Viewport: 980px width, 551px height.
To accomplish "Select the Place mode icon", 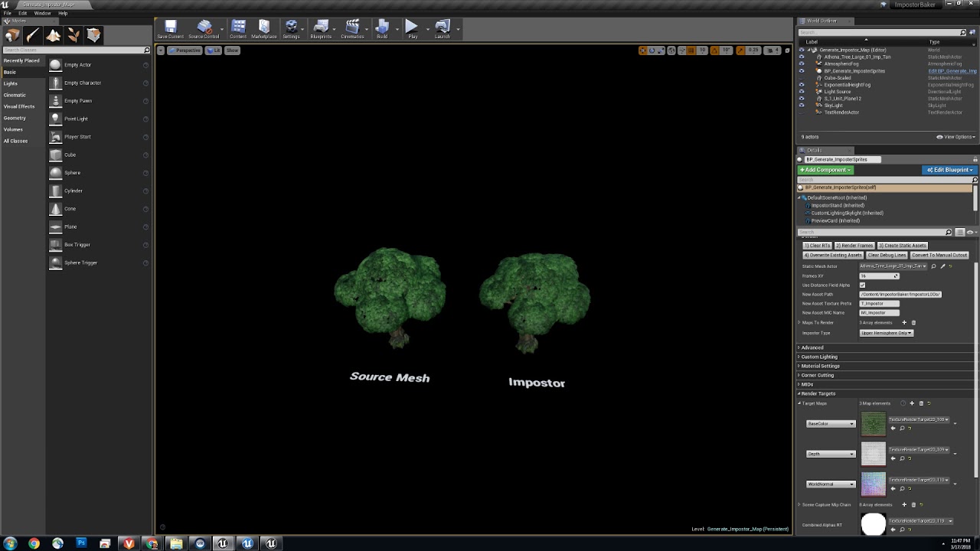I will 12,35.
